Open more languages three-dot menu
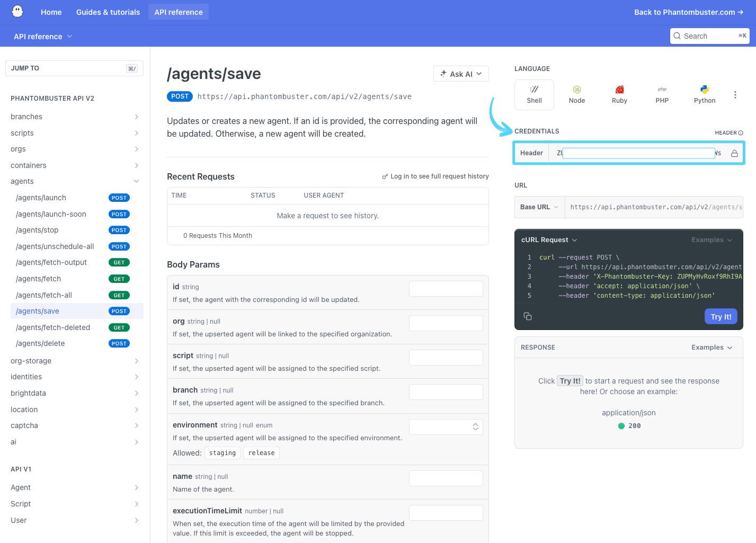756x543 pixels. (735, 95)
